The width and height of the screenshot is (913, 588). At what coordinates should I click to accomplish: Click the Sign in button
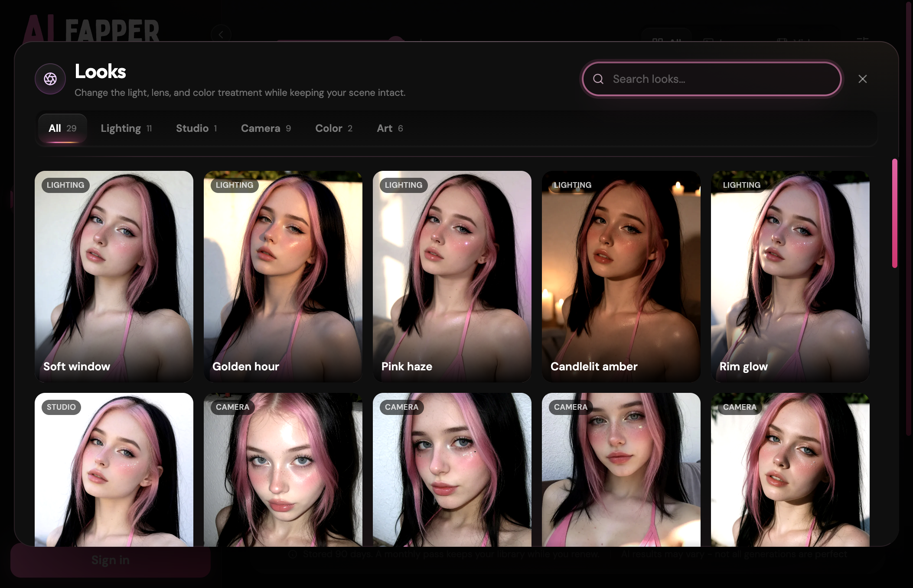pos(111,560)
